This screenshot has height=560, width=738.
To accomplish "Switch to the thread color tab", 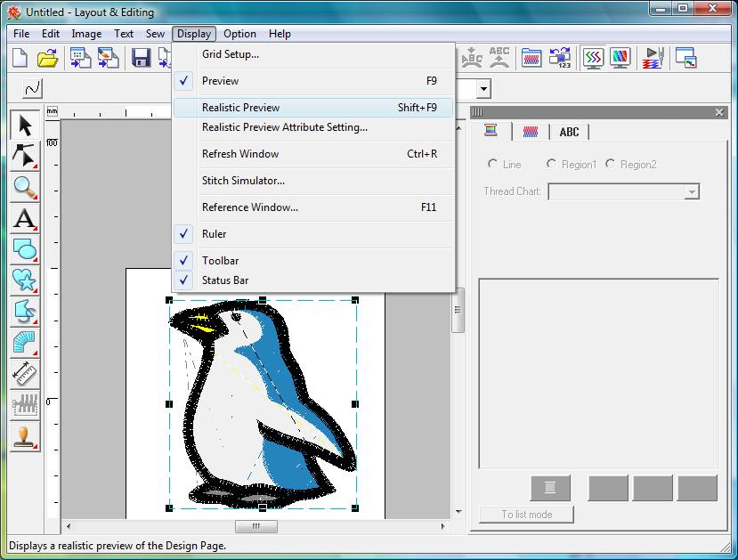I will [491, 131].
